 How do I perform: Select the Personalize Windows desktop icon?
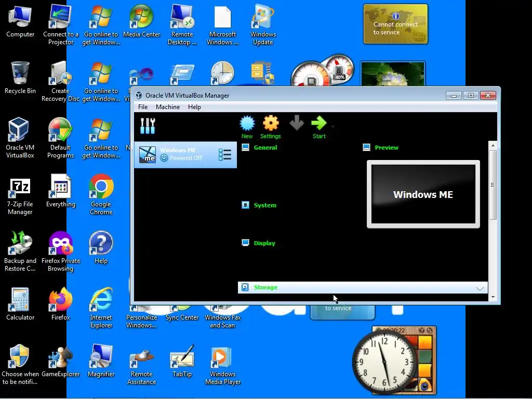click(141, 317)
